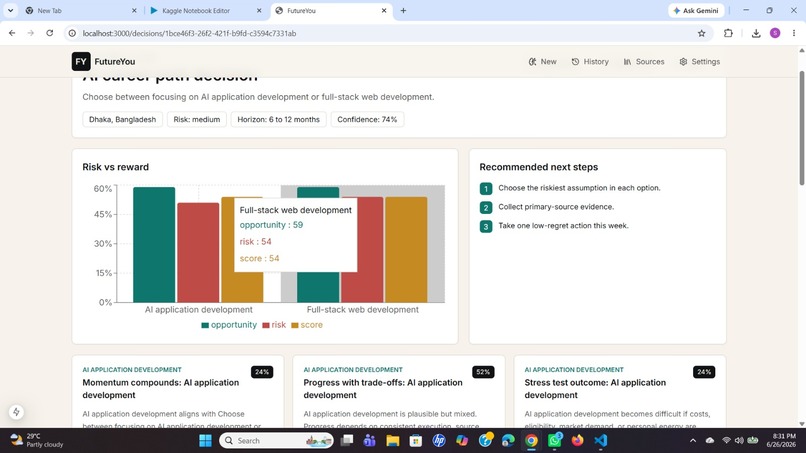Open Copilot from taskbar
This screenshot has width=806, height=453.
462,441
